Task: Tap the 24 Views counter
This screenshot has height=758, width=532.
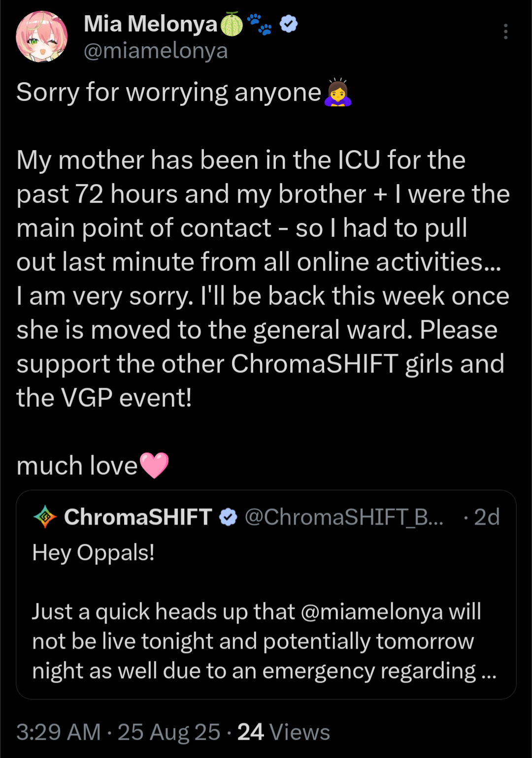Action: point(283,732)
